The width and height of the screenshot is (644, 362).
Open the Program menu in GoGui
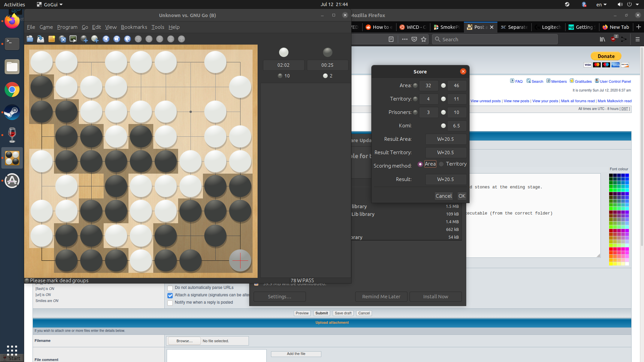tap(67, 27)
